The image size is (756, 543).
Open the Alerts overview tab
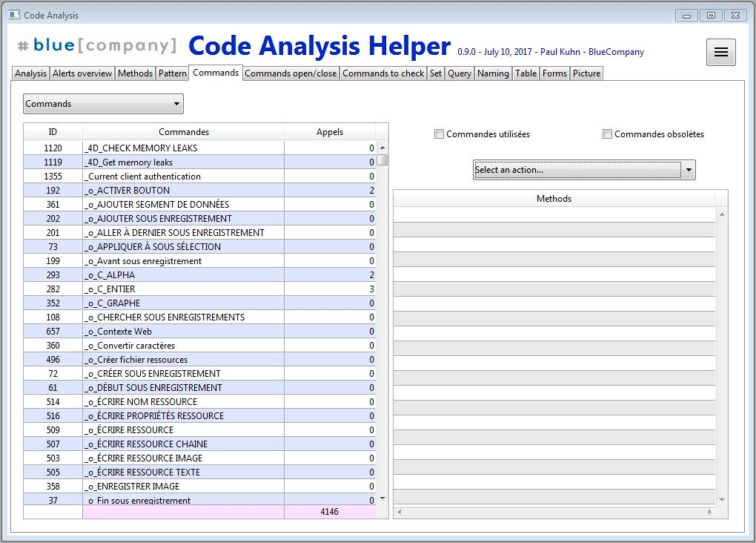click(x=82, y=73)
